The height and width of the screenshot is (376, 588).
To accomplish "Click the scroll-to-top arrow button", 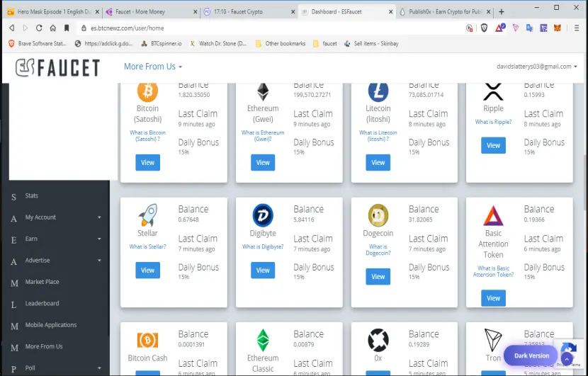I will pos(567,359).
